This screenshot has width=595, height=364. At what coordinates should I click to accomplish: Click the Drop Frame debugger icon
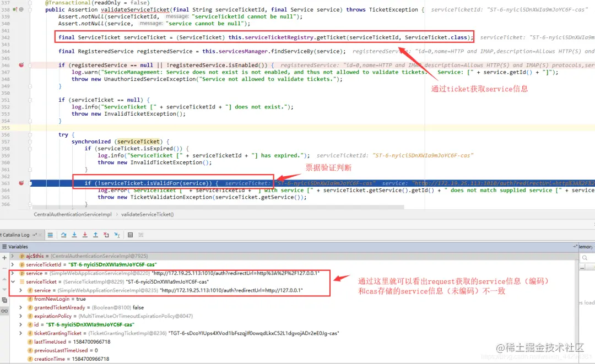pos(106,235)
